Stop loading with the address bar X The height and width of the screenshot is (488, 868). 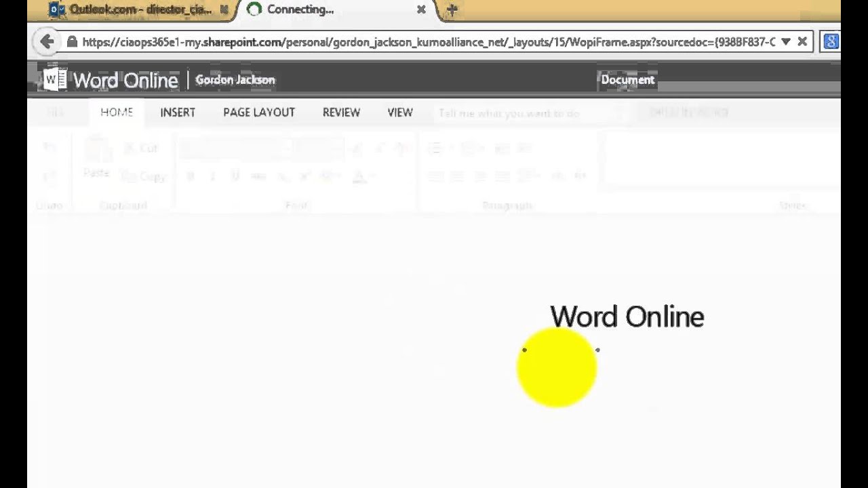pos(802,42)
